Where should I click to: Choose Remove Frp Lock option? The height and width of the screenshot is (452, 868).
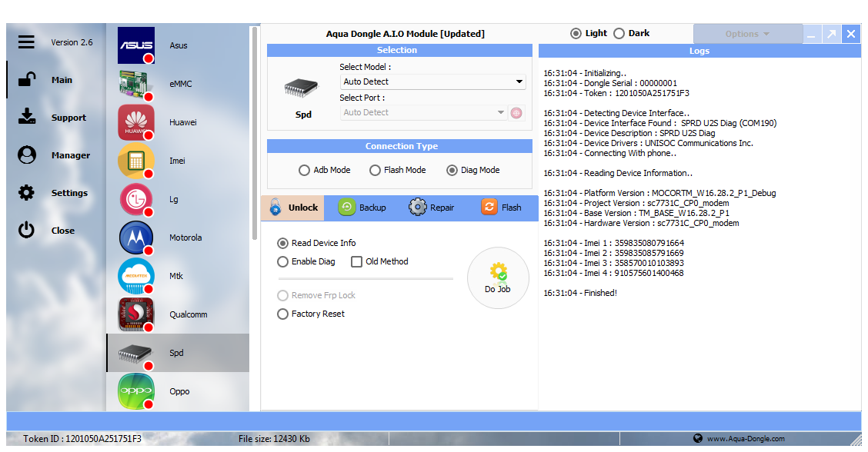pyautogui.click(x=316, y=295)
